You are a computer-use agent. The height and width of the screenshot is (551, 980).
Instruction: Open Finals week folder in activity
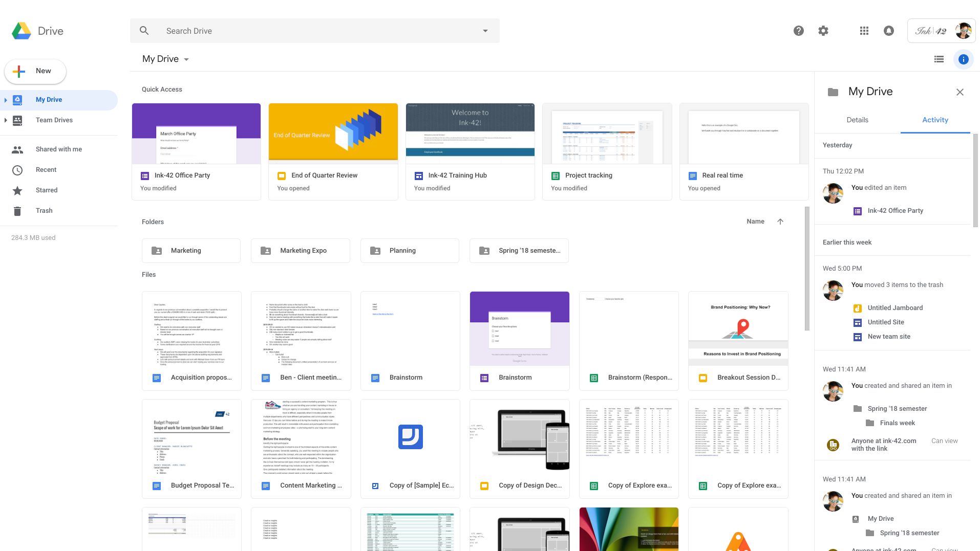point(897,423)
